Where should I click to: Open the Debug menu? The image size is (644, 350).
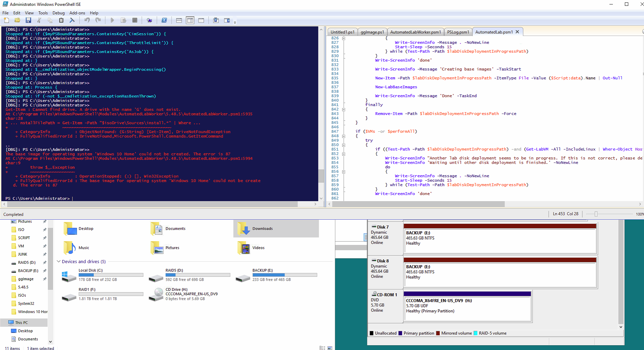click(58, 13)
